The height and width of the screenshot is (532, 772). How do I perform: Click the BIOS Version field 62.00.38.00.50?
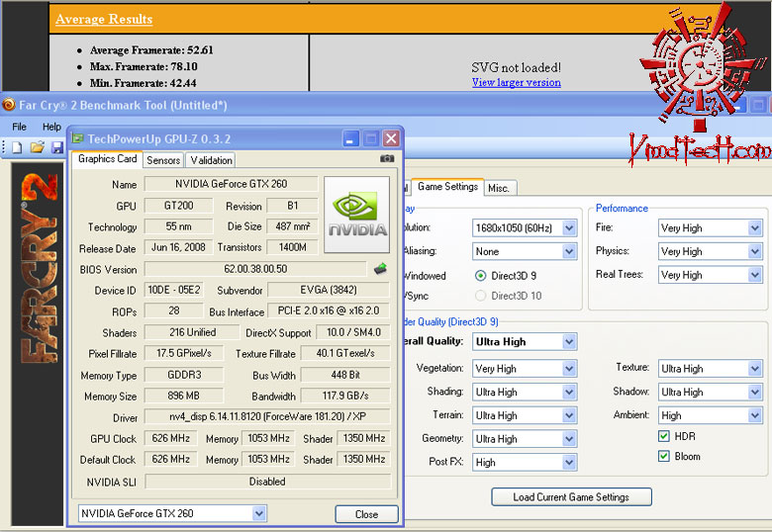tap(255, 269)
